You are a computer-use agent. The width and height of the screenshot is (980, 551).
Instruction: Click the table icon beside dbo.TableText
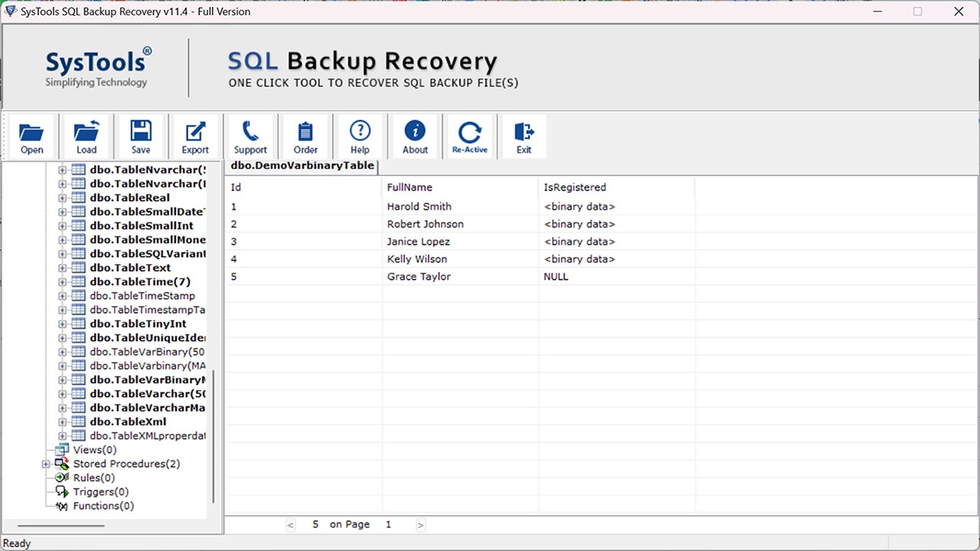click(78, 268)
